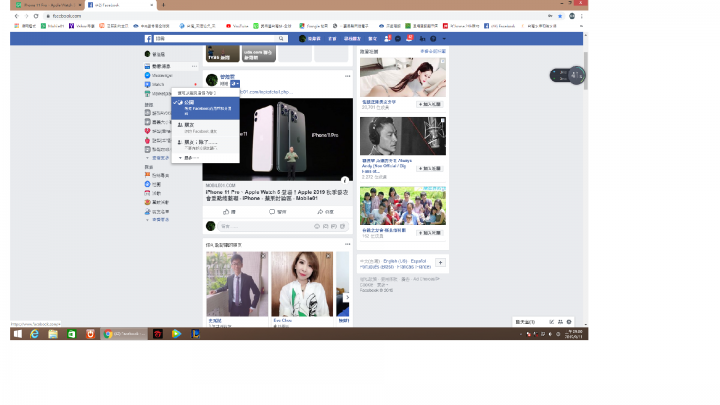Open the post options ellipsis menu
720x405 pixels.
pyautogui.click(x=348, y=76)
